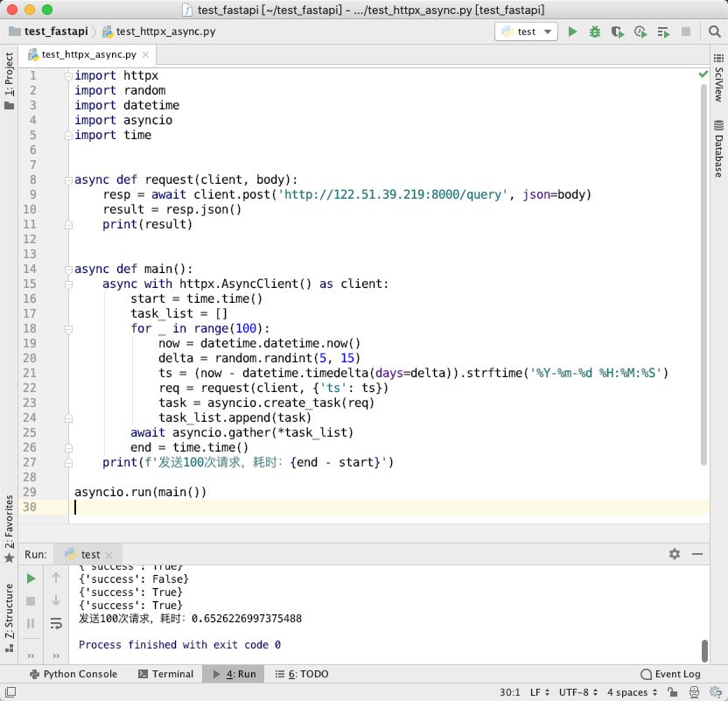This screenshot has height=701, width=728.
Task: Run with coverage shield icon
Action: pyautogui.click(x=617, y=32)
